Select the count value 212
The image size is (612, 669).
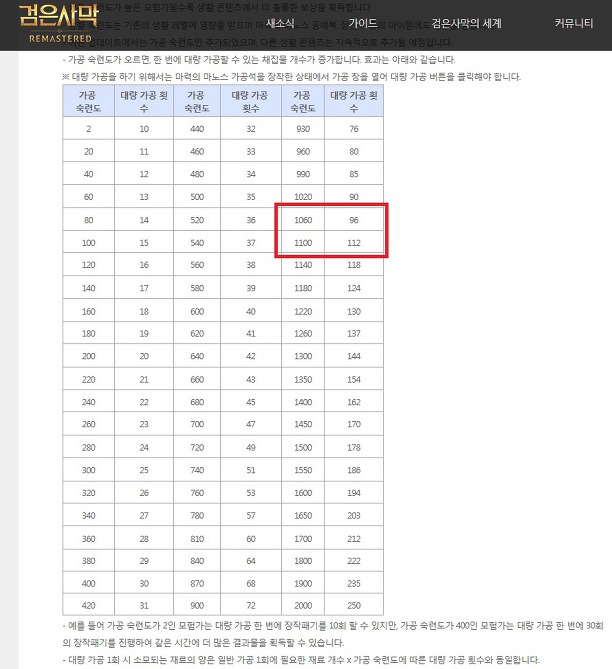[354, 539]
